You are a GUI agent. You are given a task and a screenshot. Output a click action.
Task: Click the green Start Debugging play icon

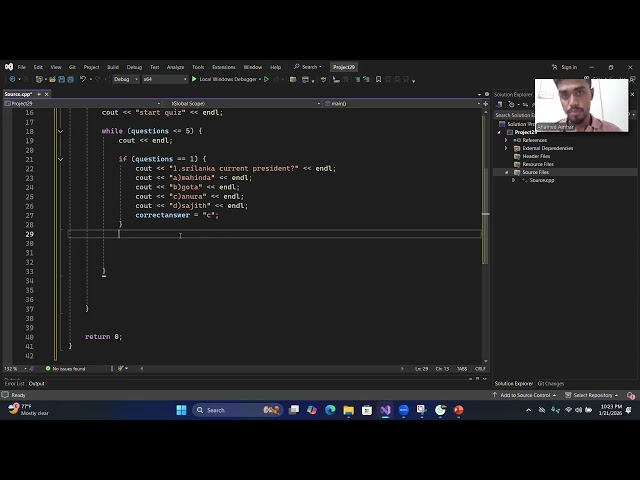pyautogui.click(x=194, y=79)
